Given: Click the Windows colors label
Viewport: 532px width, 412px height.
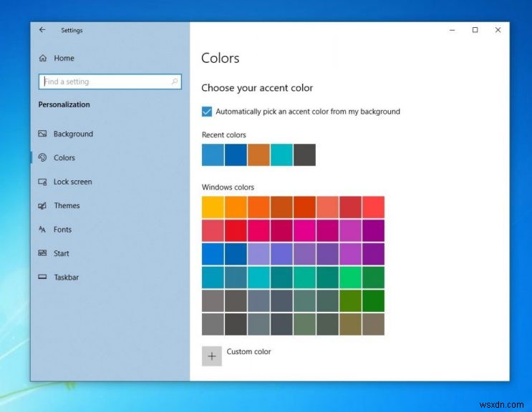Looking at the screenshot, I should [228, 187].
